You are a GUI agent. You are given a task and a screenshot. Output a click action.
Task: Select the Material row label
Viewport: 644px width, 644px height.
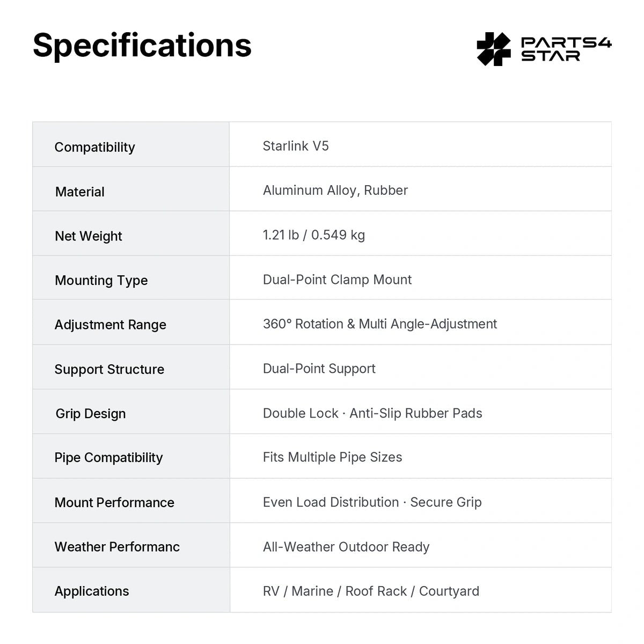[x=80, y=192]
